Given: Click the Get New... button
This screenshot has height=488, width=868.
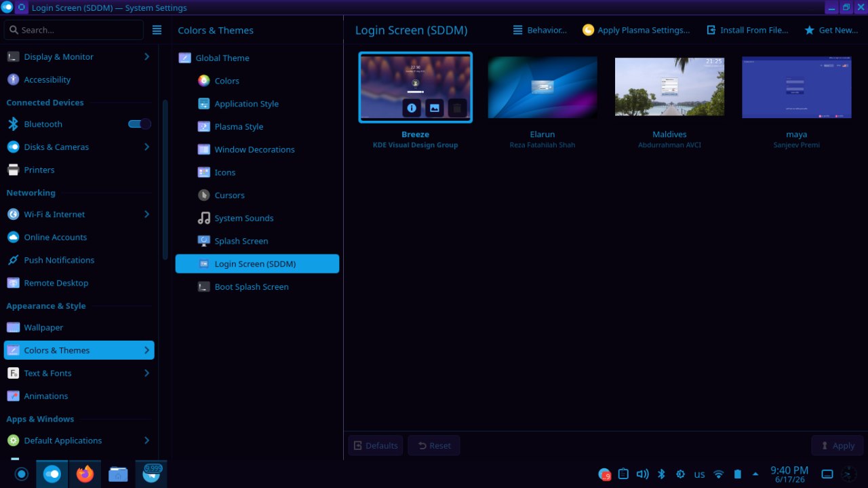Looking at the screenshot, I should [831, 30].
